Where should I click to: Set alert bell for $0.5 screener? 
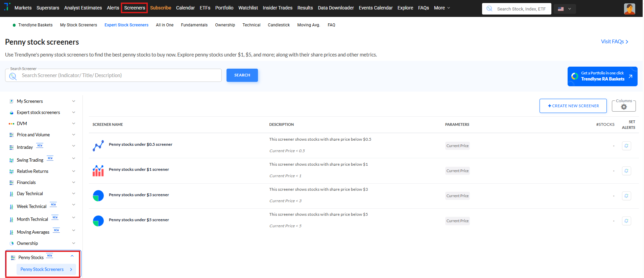[x=626, y=146]
